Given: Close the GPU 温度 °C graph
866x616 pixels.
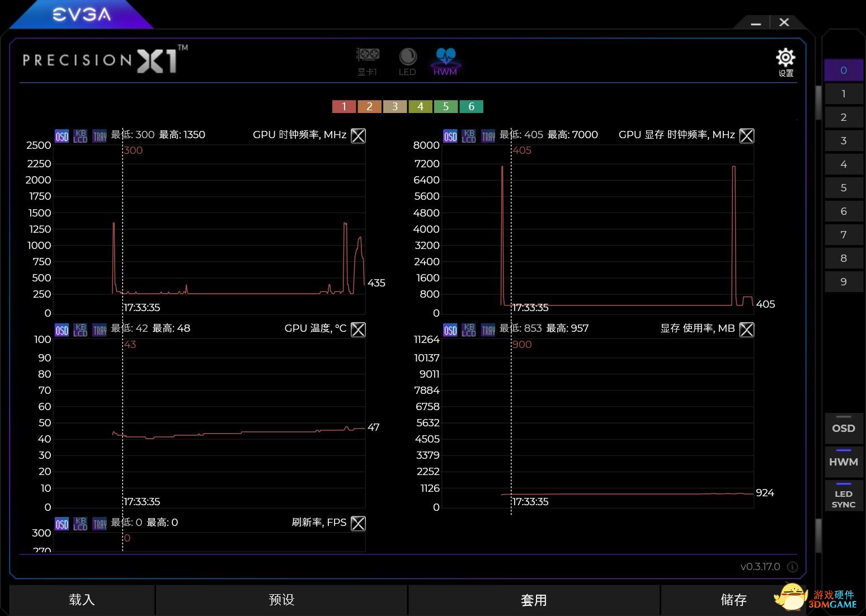Looking at the screenshot, I should pos(358,330).
